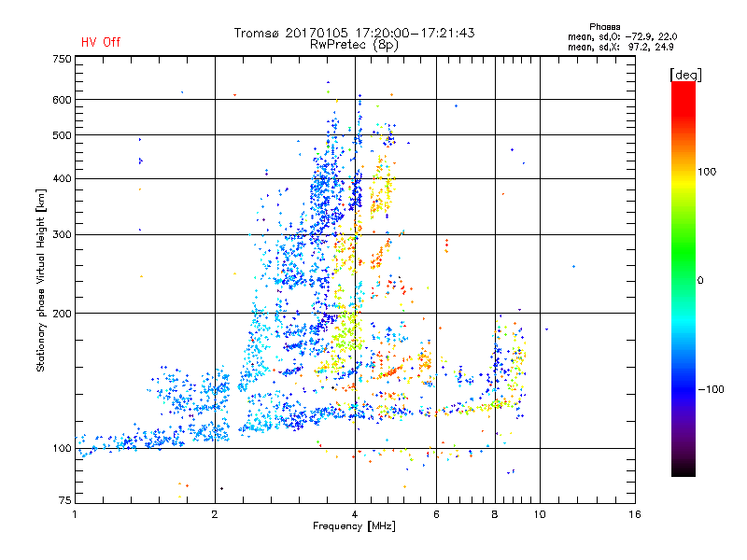Click the x-axis label '4'
Image resolution: width=747 pixels, height=560 pixels.
pos(355,514)
